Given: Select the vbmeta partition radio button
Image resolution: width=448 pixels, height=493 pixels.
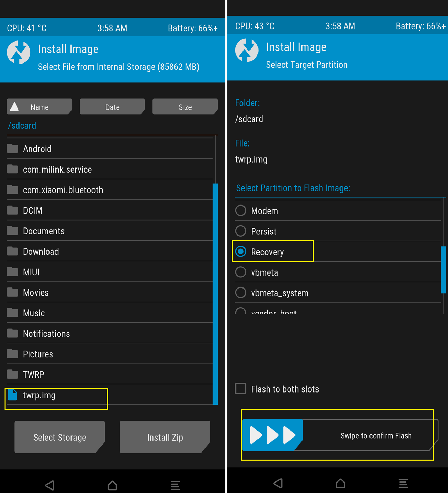Looking at the screenshot, I should click(x=241, y=272).
